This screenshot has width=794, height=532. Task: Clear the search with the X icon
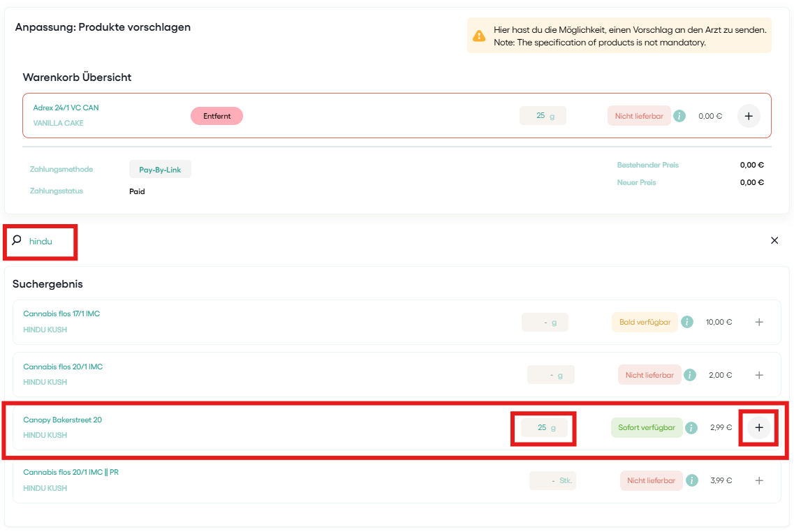point(774,240)
